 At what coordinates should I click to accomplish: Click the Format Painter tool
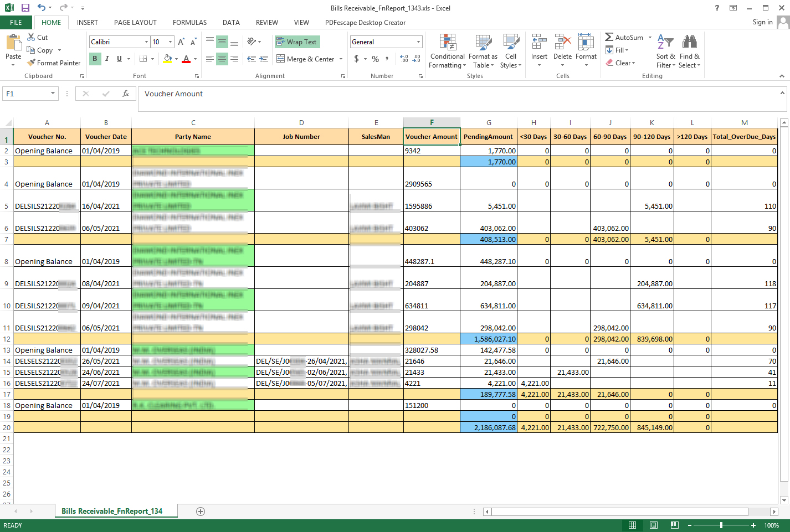point(54,63)
